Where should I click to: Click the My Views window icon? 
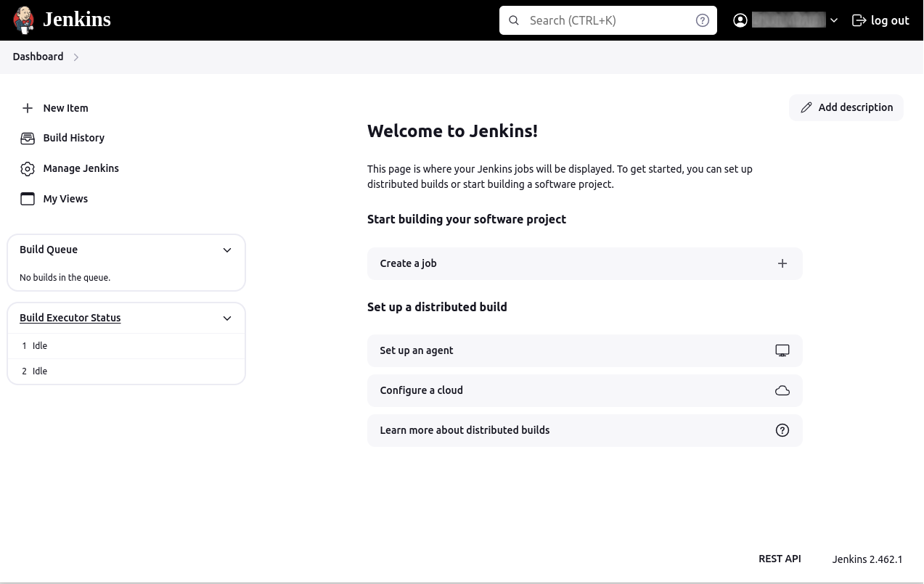pos(28,199)
